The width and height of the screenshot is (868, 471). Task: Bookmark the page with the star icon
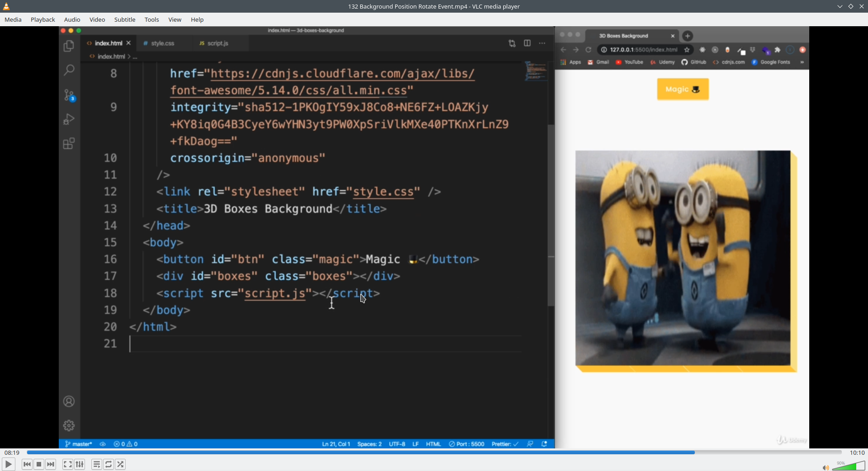click(687, 50)
